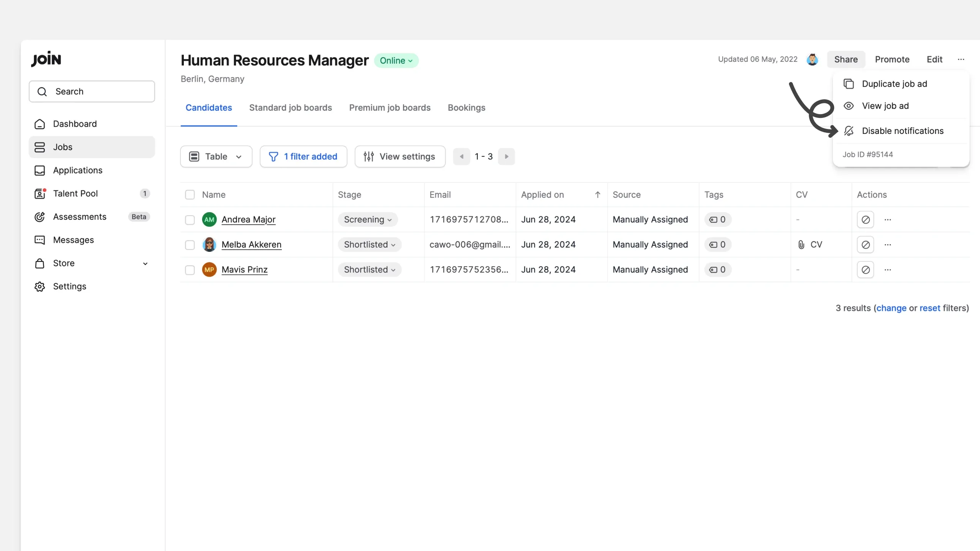Screen dimensions: 980x551
Task: Go to the previous results page arrow
Action: click(x=461, y=156)
